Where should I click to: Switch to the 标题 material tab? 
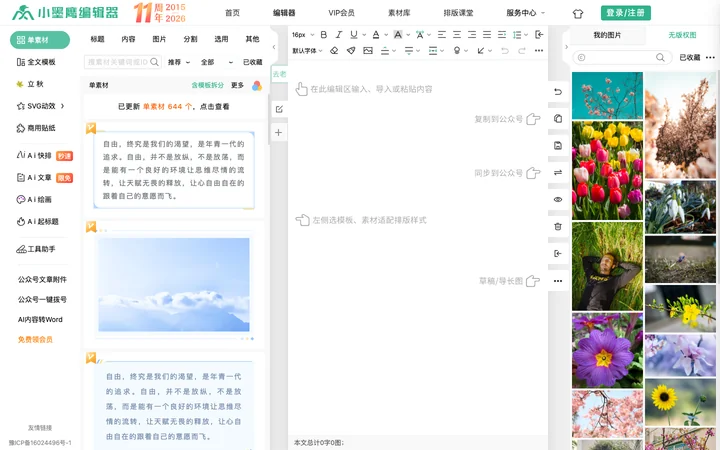(x=97, y=39)
